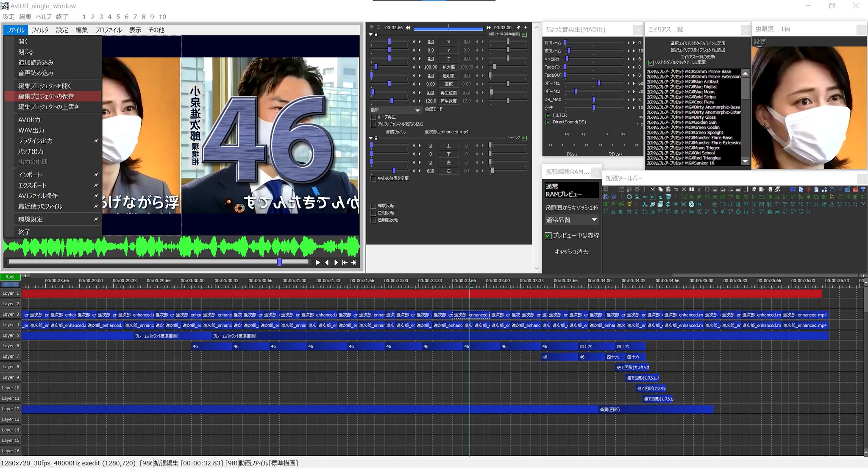Select 編集プロジェクトの保存 from the File menu
868x468 pixels.
[x=46, y=96]
